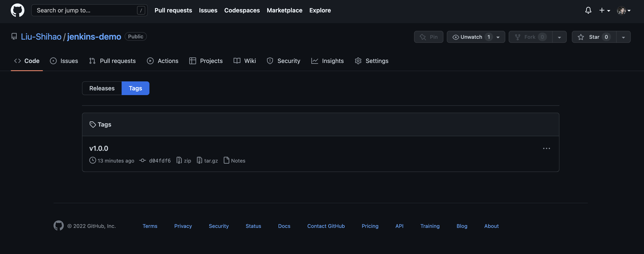Open the plus create-new dropdown
Screen dimensions: 644x254
tap(604, 10)
